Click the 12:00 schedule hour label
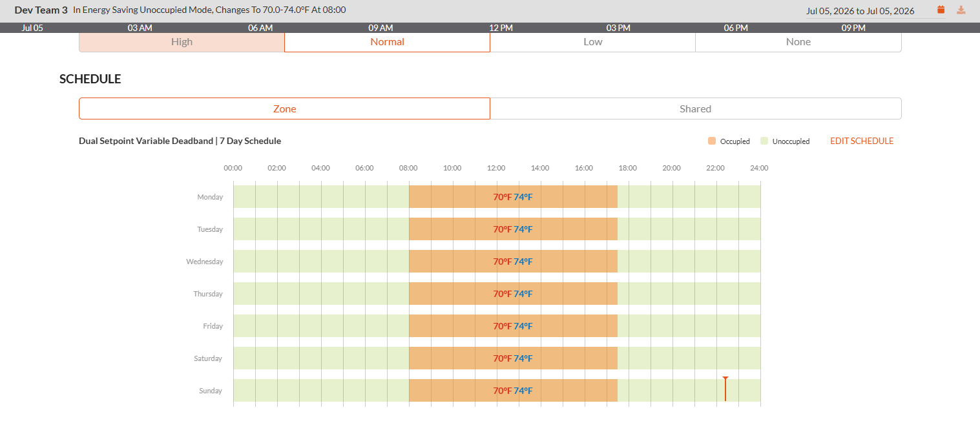980x423 pixels. pos(496,168)
